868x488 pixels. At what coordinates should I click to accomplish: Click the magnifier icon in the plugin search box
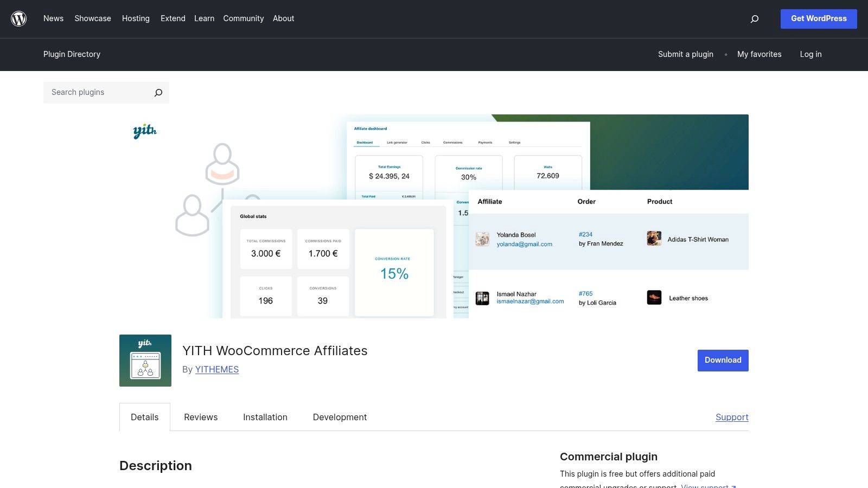157,92
